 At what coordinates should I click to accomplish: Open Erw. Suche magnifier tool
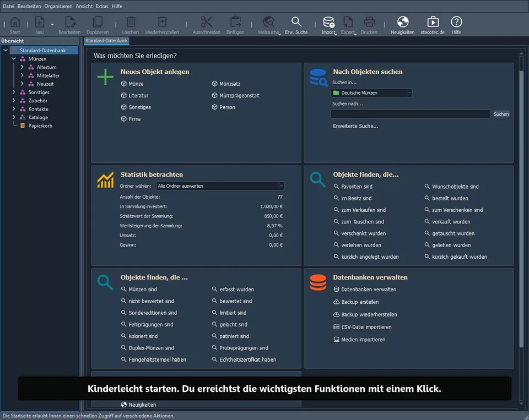296,23
